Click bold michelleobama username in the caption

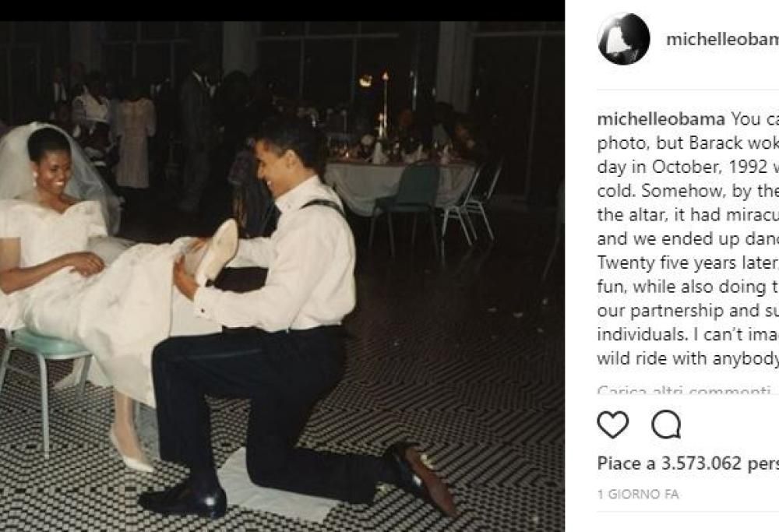(x=661, y=119)
